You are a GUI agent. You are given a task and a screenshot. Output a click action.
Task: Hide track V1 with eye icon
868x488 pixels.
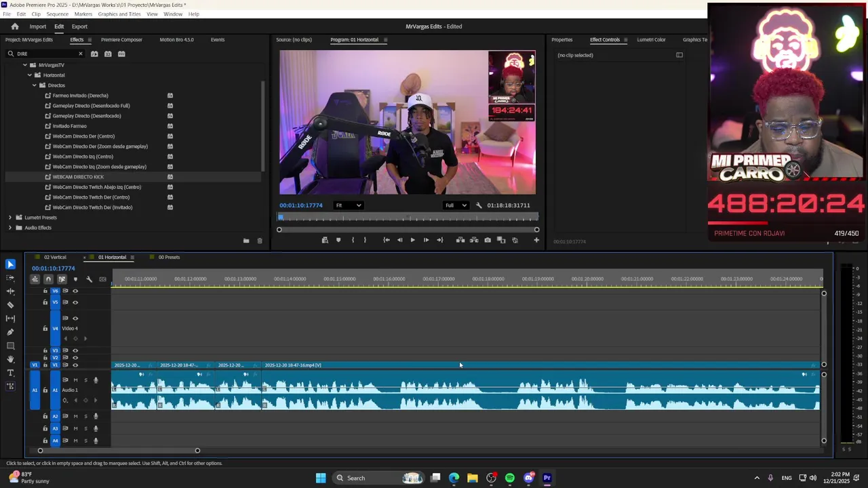pos(75,365)
